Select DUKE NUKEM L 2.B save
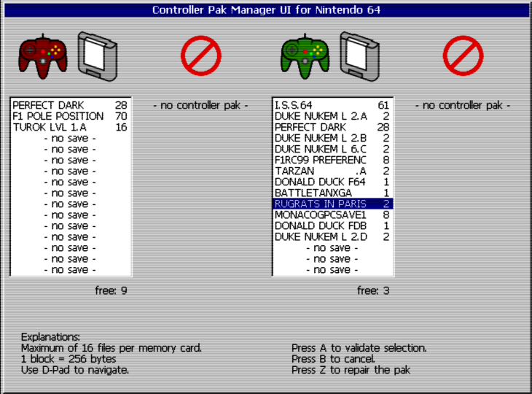 coord(332,138)
